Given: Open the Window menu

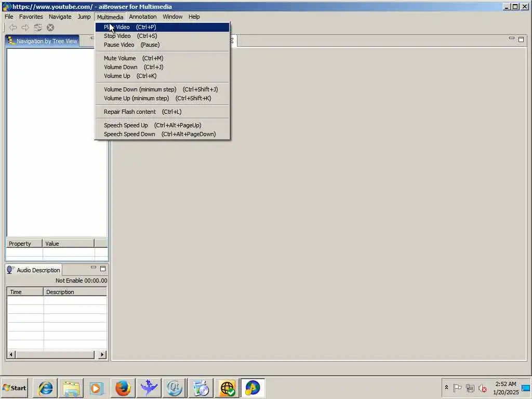Looking at the screenshot, I should click(172, 17).
